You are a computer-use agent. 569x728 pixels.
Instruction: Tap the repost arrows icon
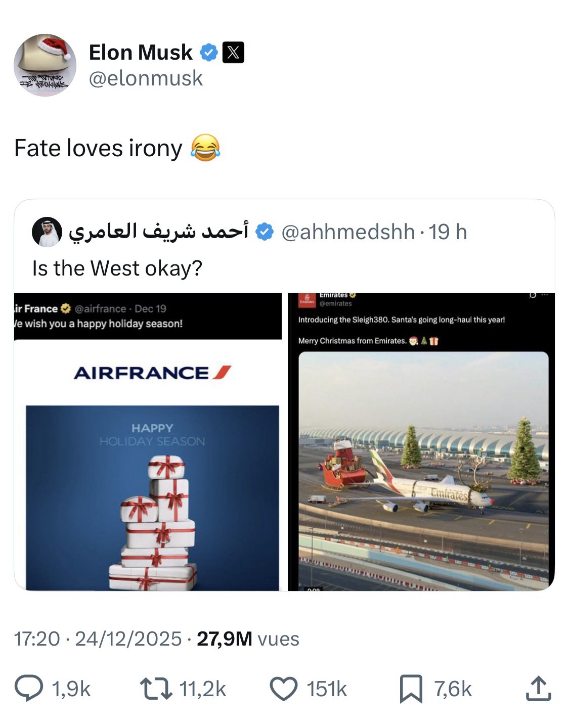coord(156,689)
